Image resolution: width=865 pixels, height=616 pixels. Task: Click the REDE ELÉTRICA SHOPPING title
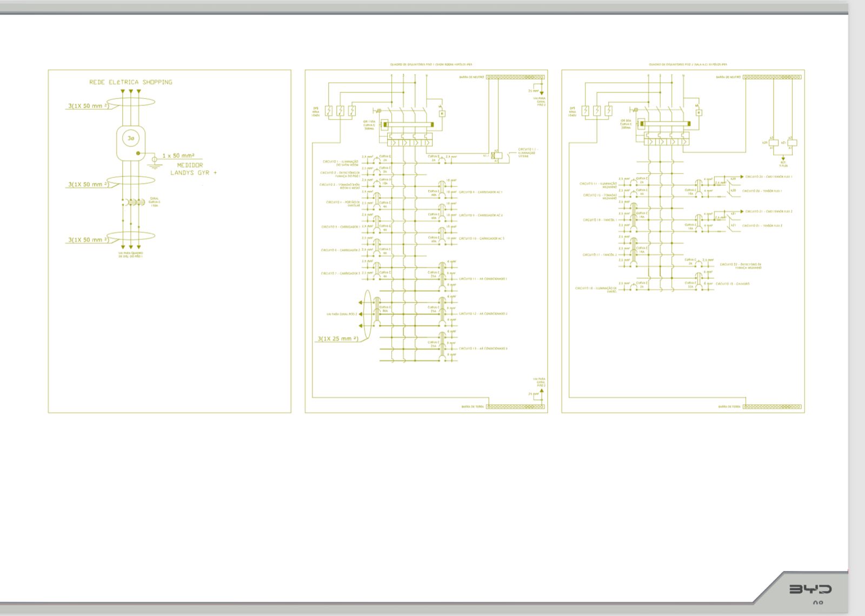131,82
